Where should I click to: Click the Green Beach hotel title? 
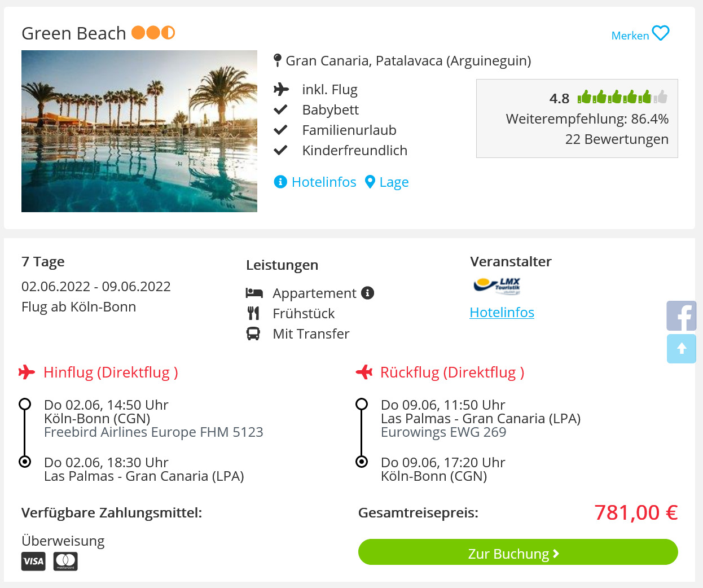pyautogui.click(x=73, y=33)
